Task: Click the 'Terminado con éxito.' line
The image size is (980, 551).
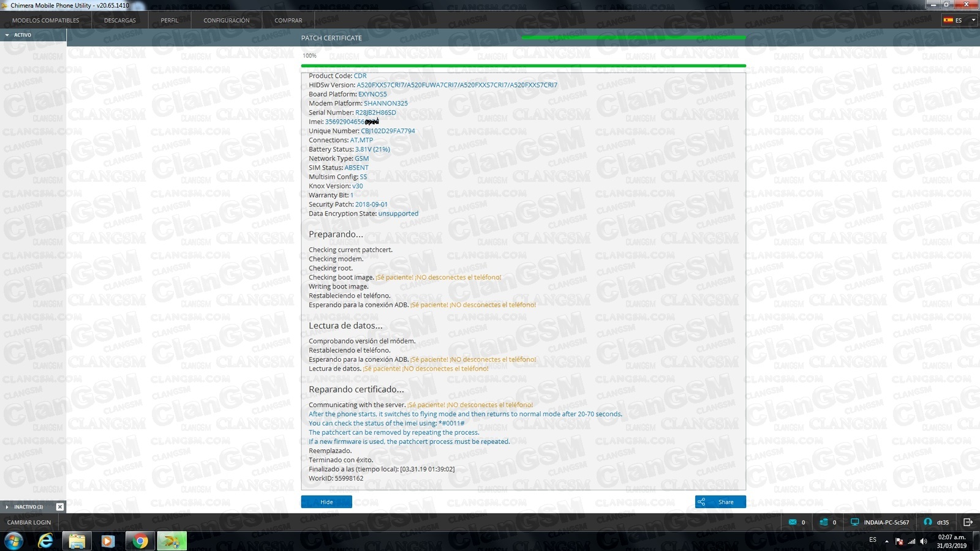Action: coord(341,460)
